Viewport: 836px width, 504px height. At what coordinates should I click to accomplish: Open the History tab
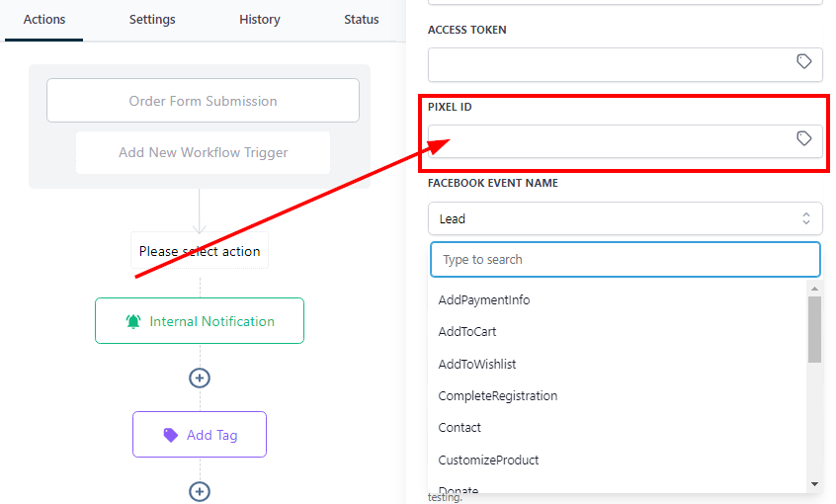259,20
